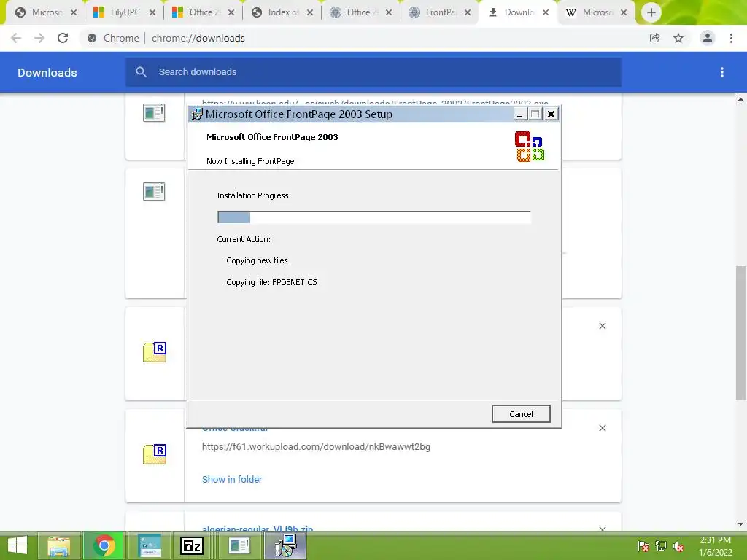
Task: Click the document-window taskbar icon left of installer
Action: pyautogui.click(x=239, y=545)
